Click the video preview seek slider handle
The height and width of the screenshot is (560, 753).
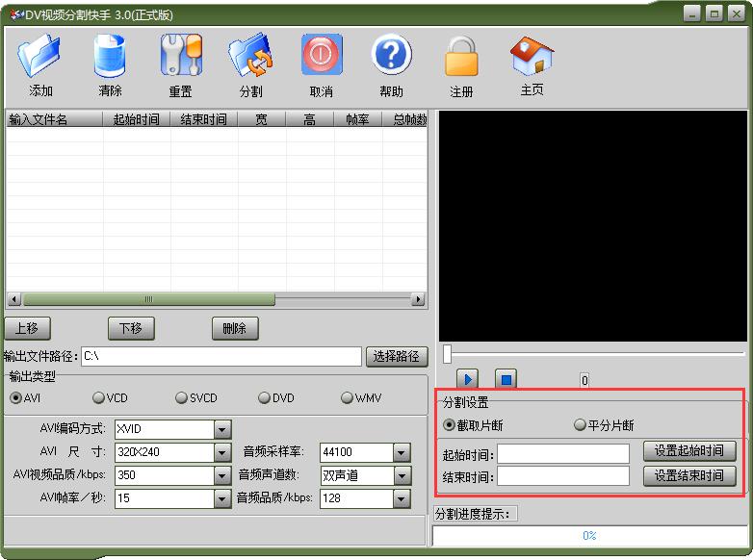(x=447, y=354)
